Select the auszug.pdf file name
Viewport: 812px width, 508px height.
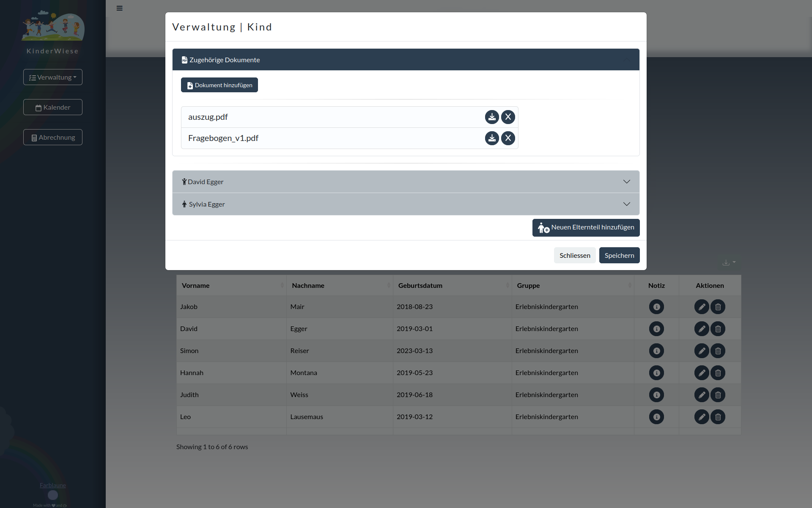[208, 117]
